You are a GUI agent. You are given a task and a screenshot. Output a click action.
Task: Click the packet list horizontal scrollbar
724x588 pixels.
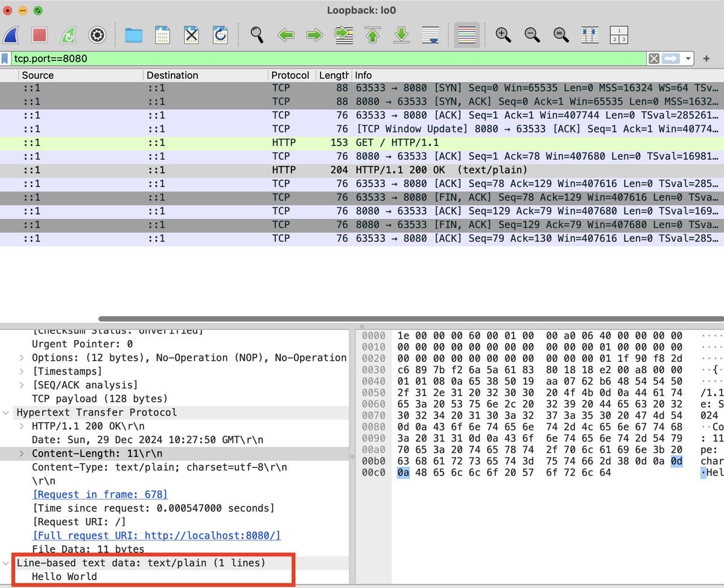pyautogui.click(x=410, y=319)
